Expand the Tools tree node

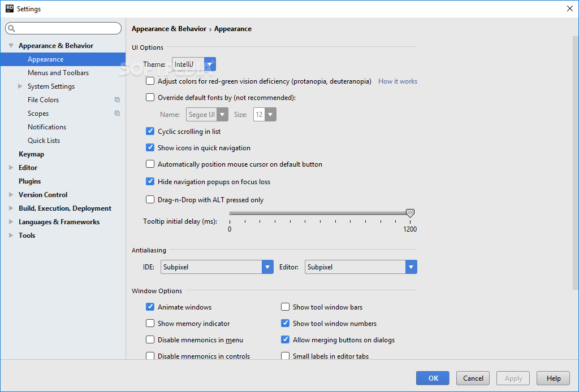[11, 236]
